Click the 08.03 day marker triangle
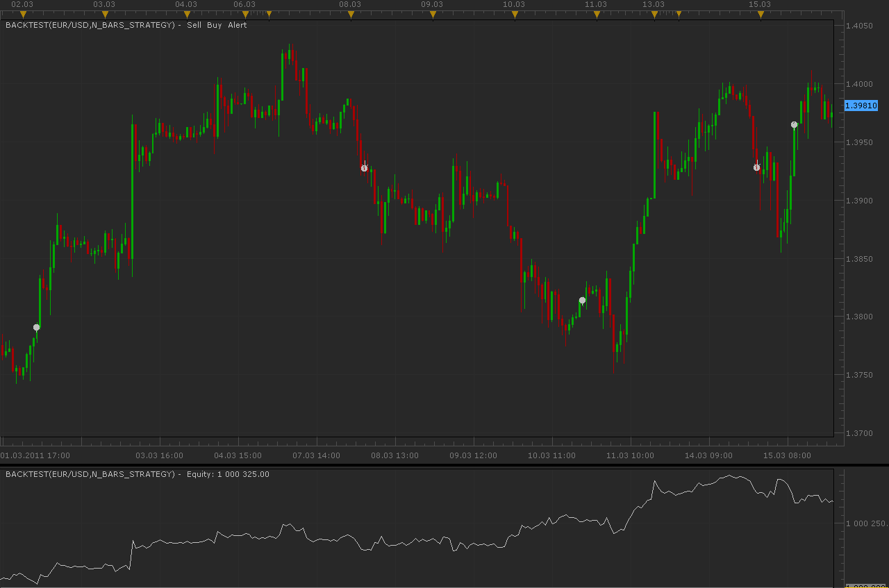889x588 pixels. [x=351, y=14]
